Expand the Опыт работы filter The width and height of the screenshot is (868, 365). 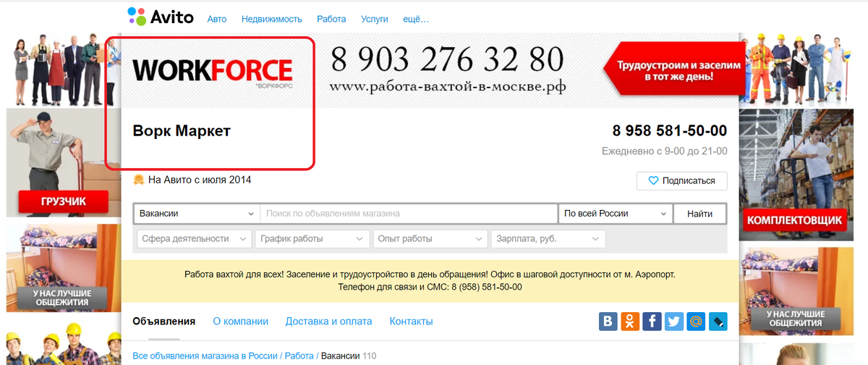pos(430,239)
